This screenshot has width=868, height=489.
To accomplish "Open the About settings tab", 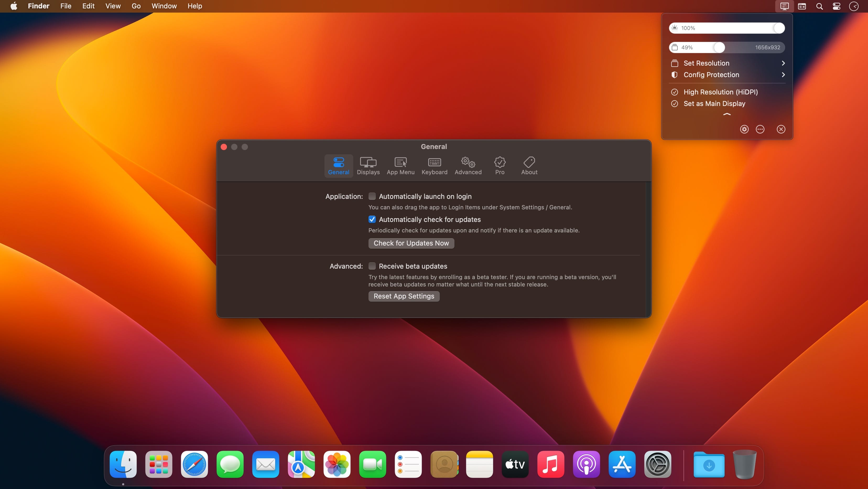I will 529,165.
